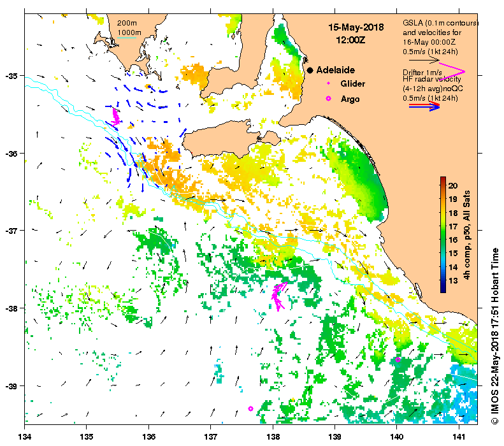Click the '140' longitude axis label

coord(397,436)
